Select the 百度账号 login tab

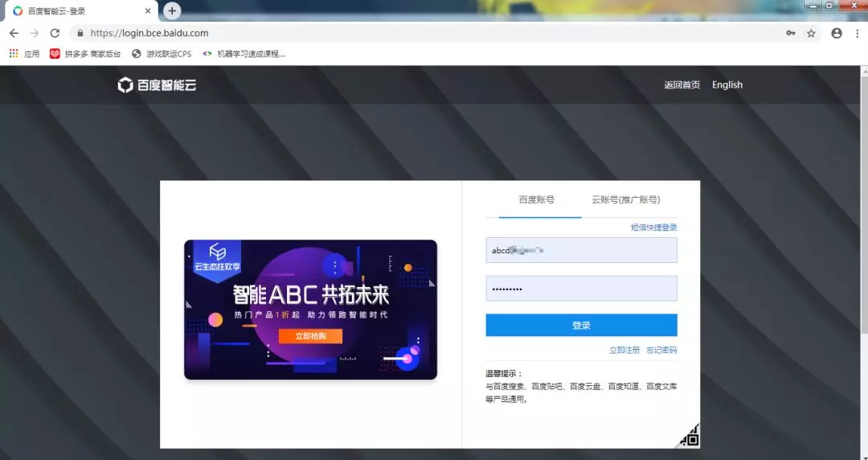(536, 199)
